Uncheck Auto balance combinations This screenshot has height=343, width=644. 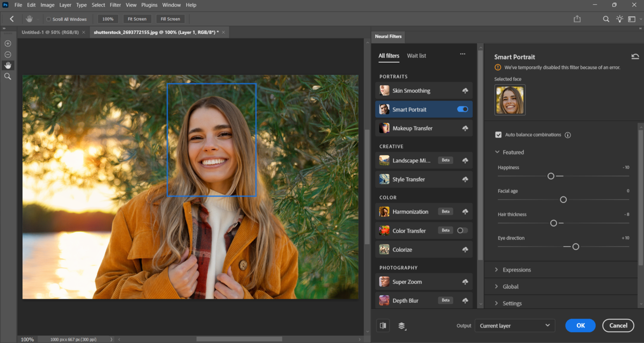499,135
